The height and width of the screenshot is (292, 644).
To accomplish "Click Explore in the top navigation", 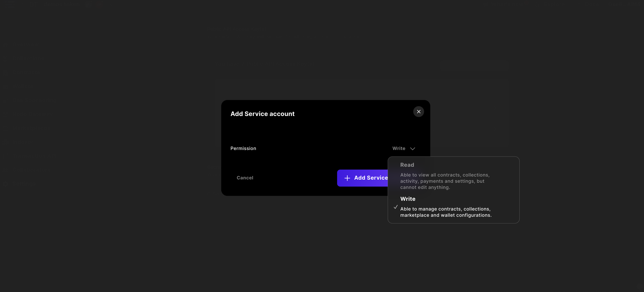I will coord(554,4).
